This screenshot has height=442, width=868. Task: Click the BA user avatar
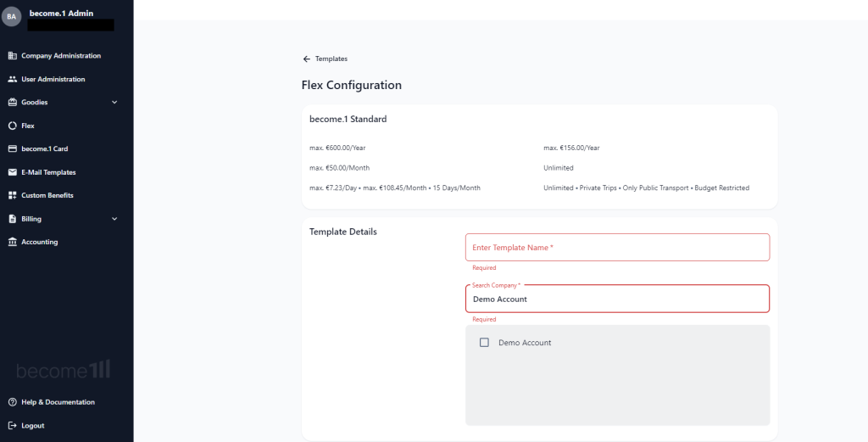[11, 17]
